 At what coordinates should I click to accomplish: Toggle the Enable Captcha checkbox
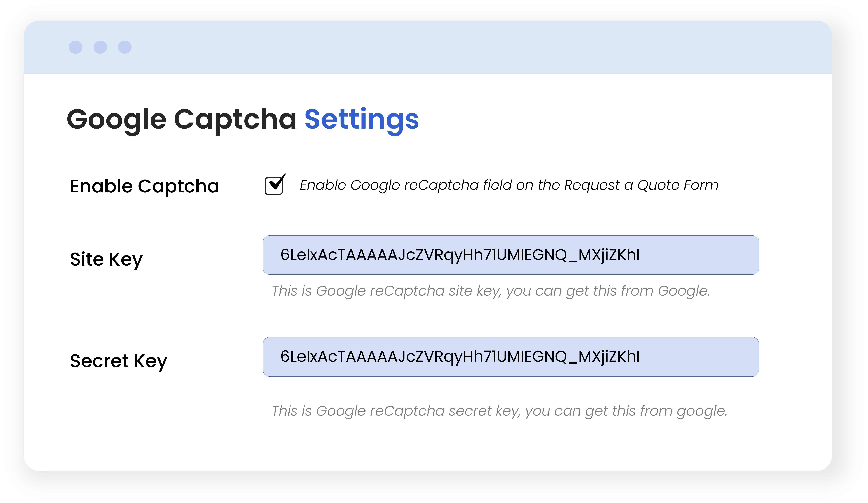point(274,186)
